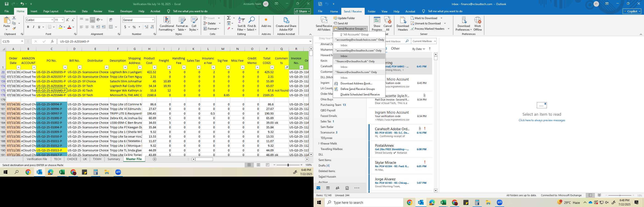Image resolution: width=644 pixels, height=207 pixels.
Task: Click Update Folder in Outlook ribbon
Action: (344, 18)
